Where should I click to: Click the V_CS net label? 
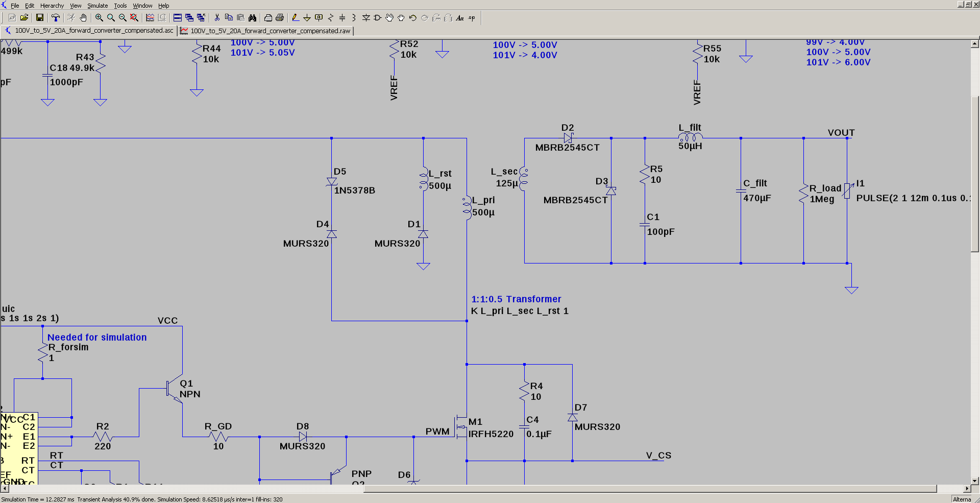658,456
